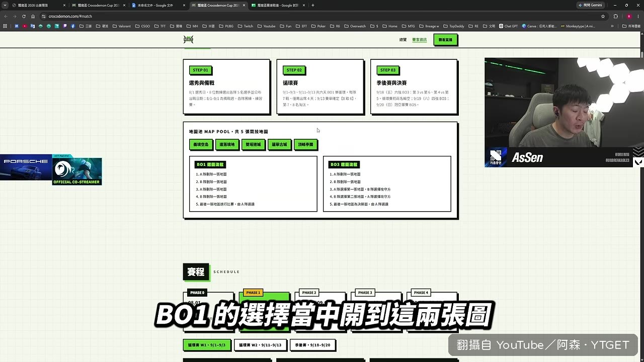This screenshot has width=644, height=362.
Task: Click the 頂峰亭閣 map tag
Action: pos(305,144)
